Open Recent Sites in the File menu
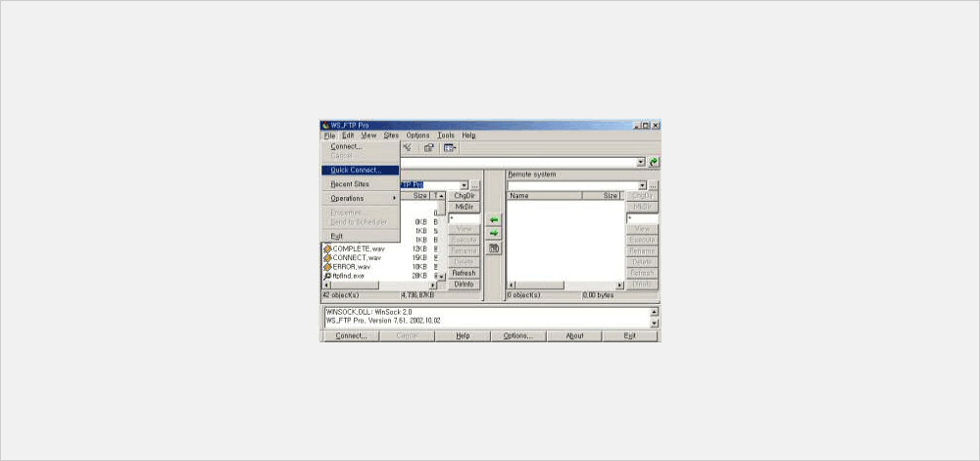The width and height of the screenshot is (980, 461). 360,184
